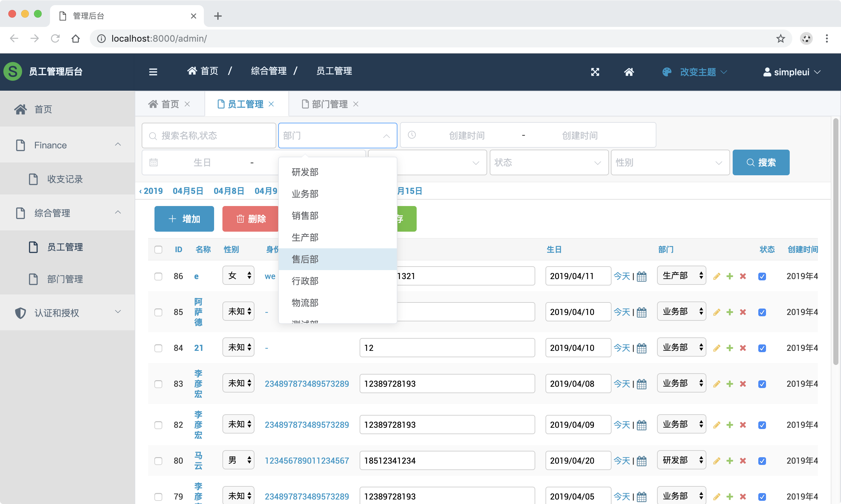Click the green plus icon in row 85
Viewport: 841px width, 504px height.
point(729,312)
